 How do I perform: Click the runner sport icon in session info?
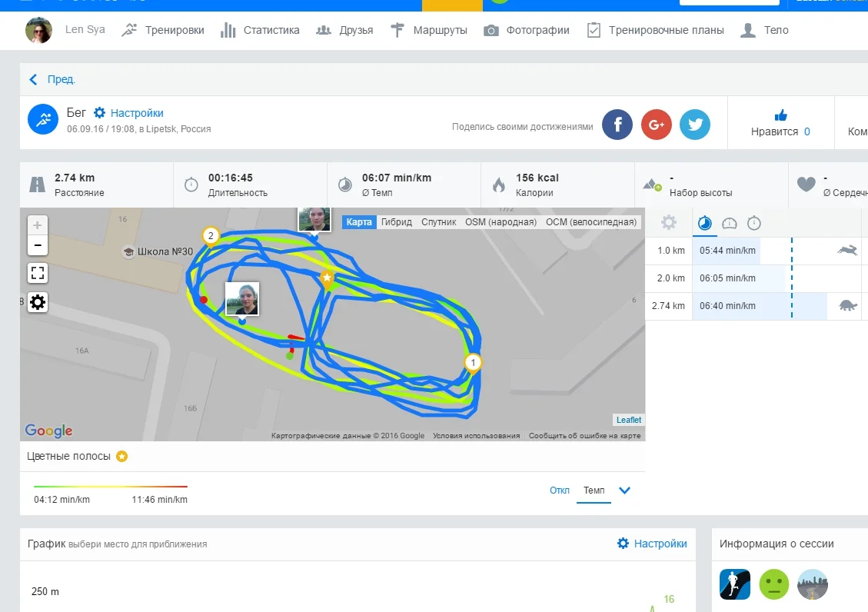734,584
